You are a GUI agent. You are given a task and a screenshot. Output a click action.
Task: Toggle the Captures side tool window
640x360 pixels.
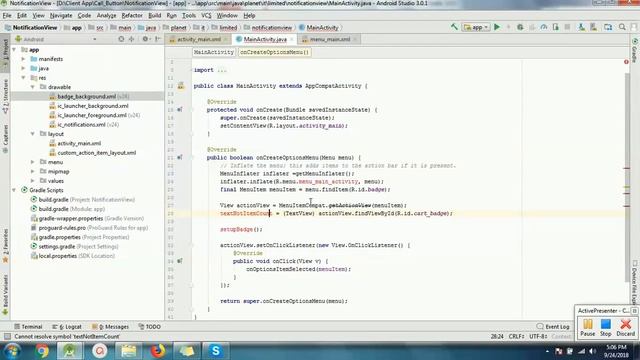point(5,139)
